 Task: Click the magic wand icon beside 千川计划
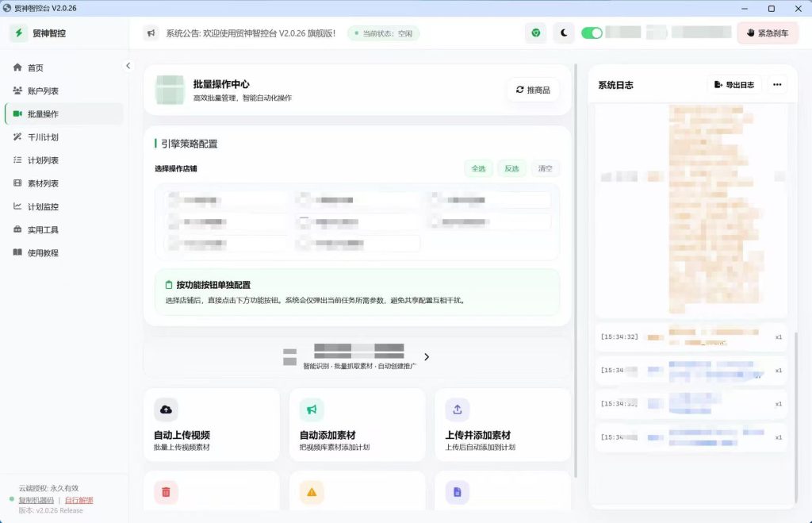point(17,137)
